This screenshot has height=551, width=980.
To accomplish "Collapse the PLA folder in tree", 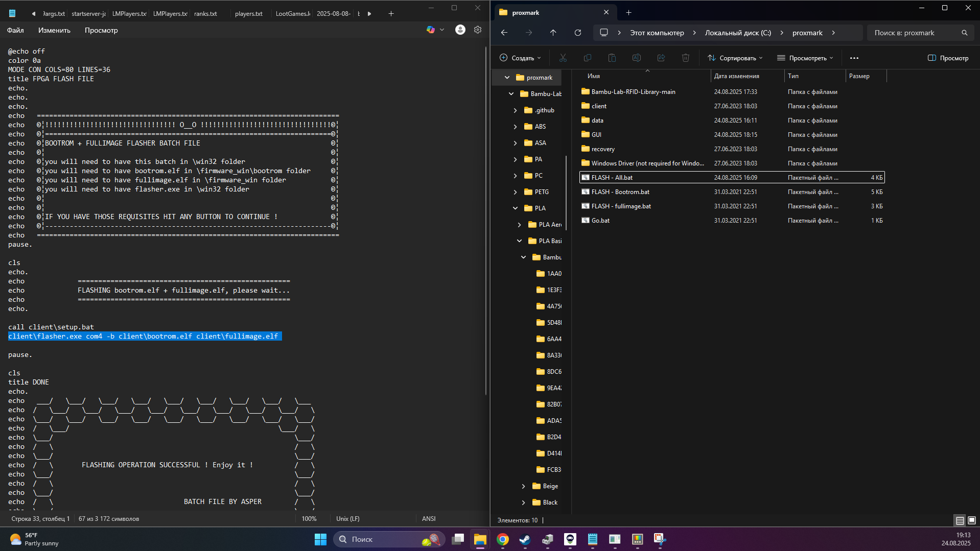I will [x=516, y=208].
